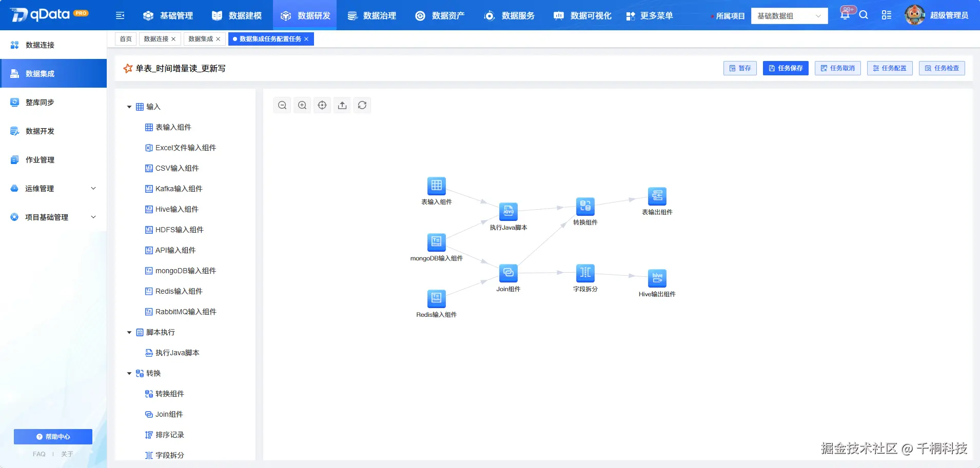Open the 数据研发 top menu
The width and height of the screenshot is (980, 468).
[305, 15]
